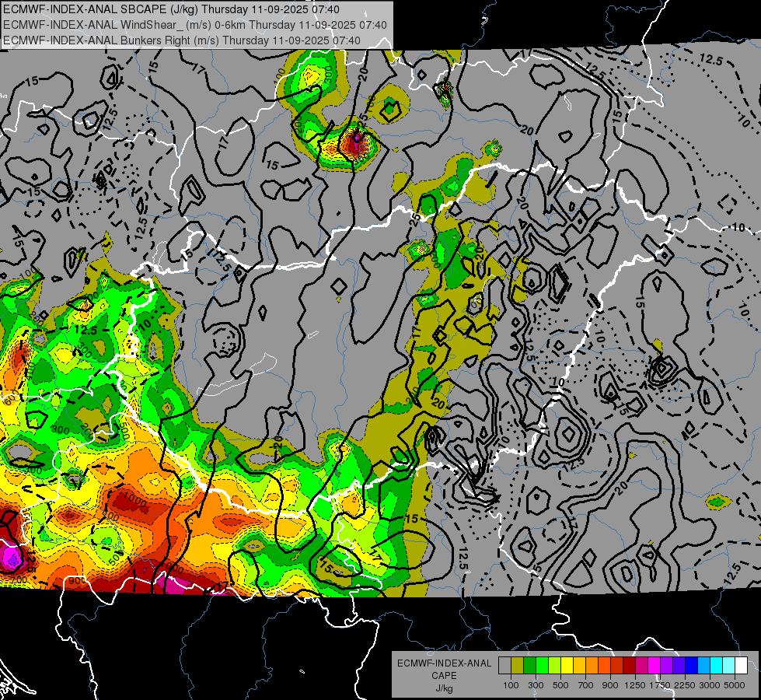
Task: Click the orange swatch right of 700
Action: [x=592, y=666]
